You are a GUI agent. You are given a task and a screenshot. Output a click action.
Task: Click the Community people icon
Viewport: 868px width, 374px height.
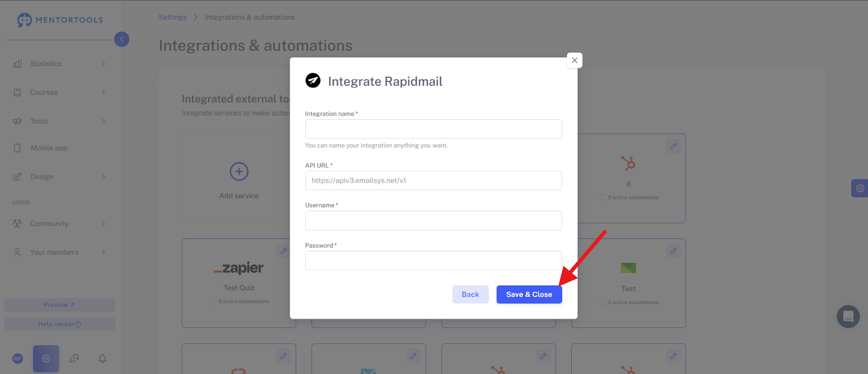17,223
